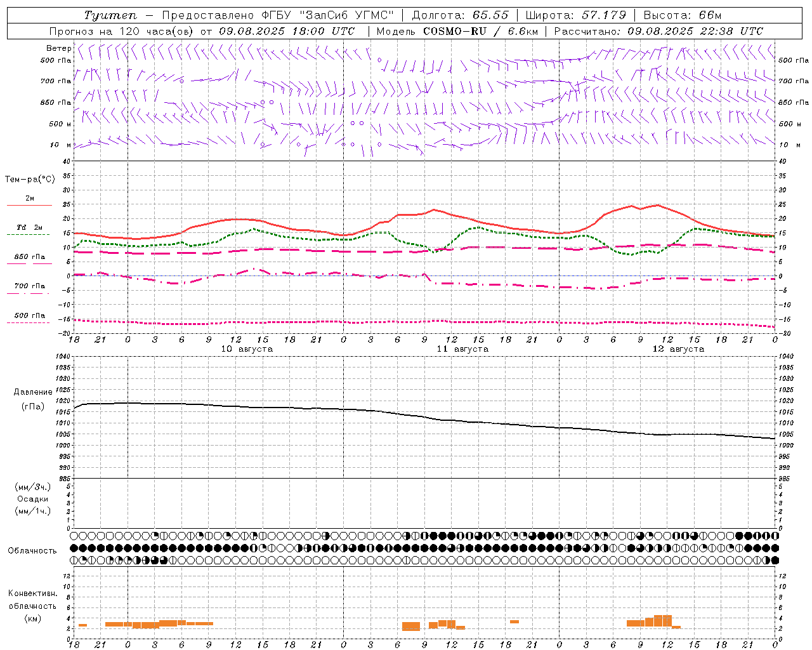Click the "Ветер" wind panel label

point(58,48)
